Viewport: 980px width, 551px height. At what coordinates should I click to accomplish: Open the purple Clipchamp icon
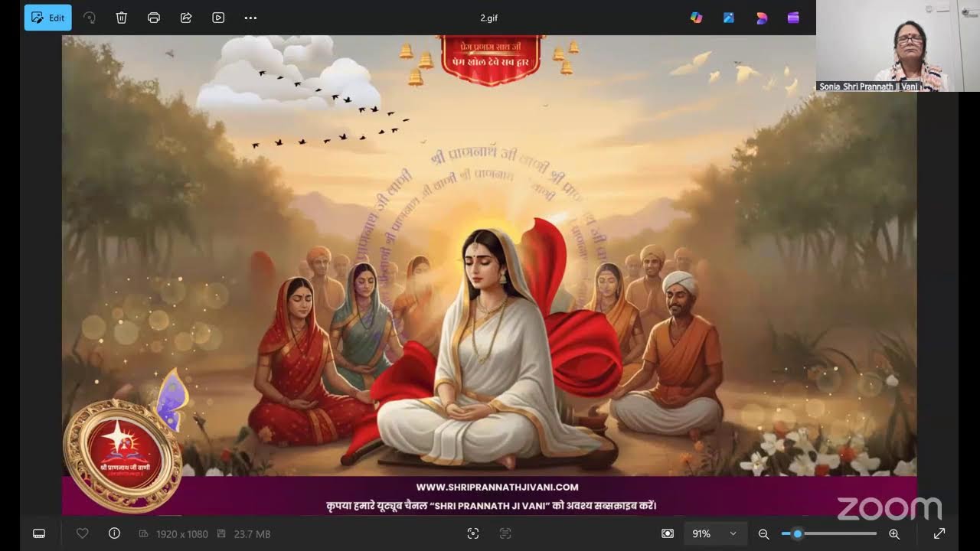pos(793,18)
